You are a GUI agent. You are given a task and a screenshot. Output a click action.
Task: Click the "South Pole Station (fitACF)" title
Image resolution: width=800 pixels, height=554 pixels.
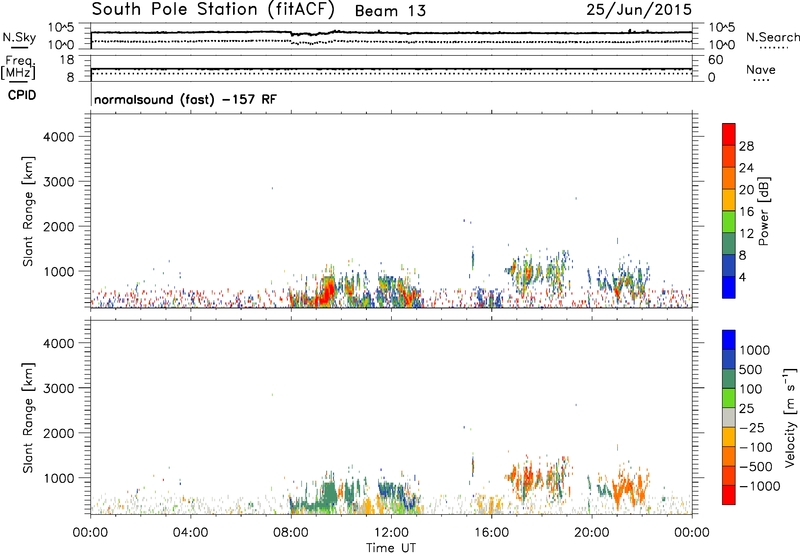point(213,10)
